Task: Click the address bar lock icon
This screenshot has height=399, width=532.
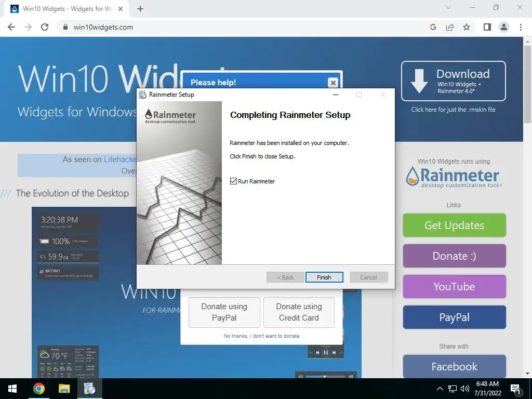Action: (65, 27)
